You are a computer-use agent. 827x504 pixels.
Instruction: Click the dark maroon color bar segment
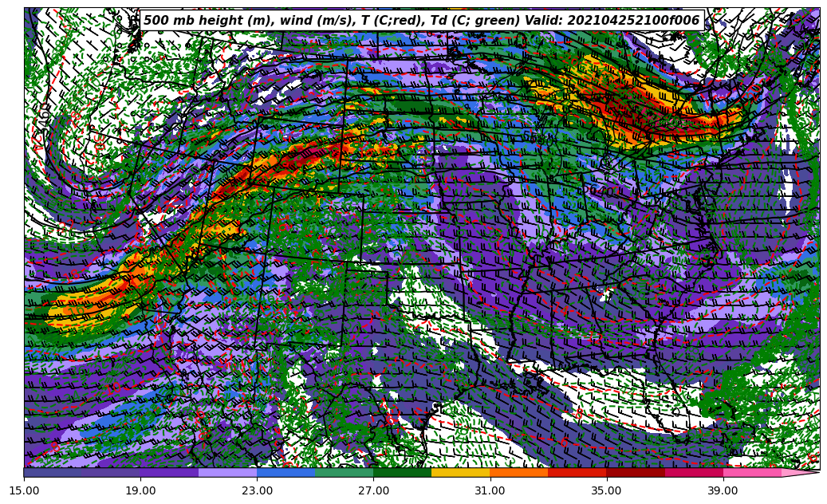pyautogui.click(x=635, y=472)
